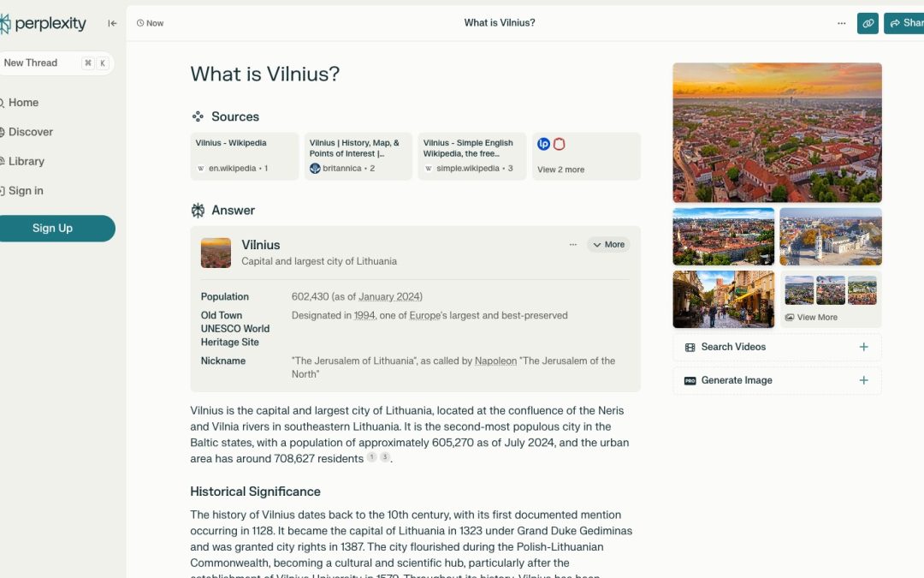Open the Vilnius - Wikipedia source card

245,156
